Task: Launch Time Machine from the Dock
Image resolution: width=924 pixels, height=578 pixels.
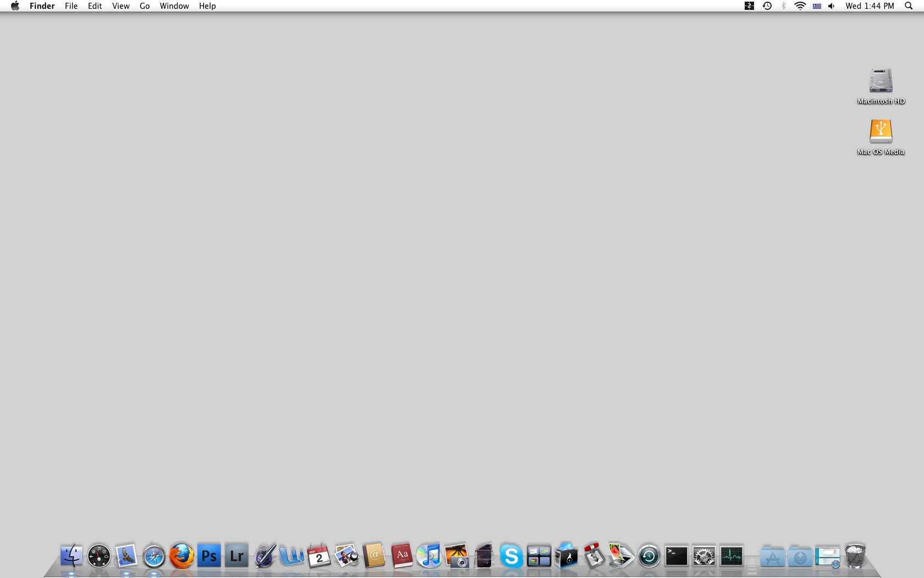Action: coord(649,556)
